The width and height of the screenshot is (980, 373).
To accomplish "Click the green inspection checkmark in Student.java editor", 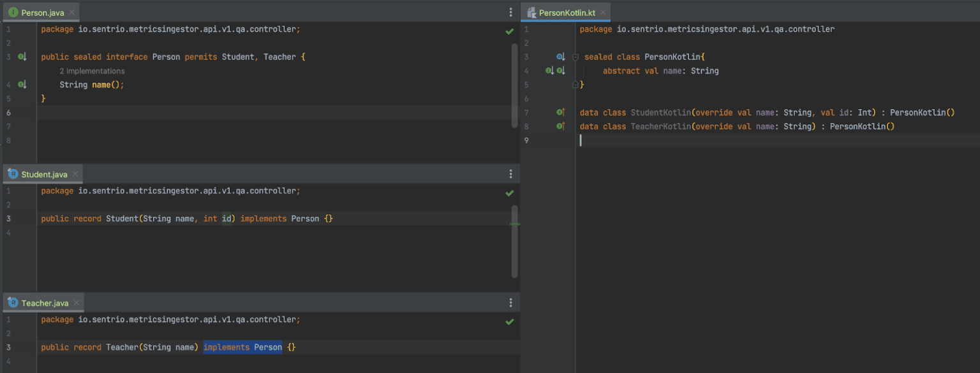I will [x=509, y=193].
